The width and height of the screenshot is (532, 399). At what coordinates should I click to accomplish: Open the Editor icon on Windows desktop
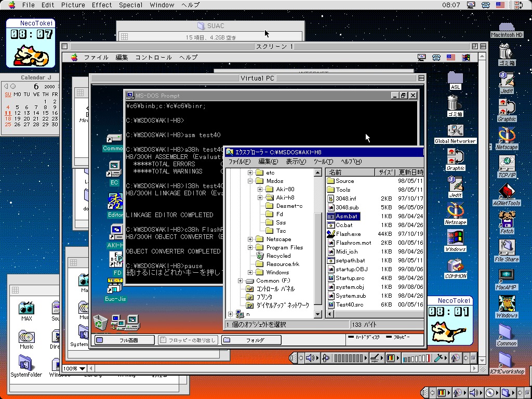pyautogui.click(x=115, y=206)
